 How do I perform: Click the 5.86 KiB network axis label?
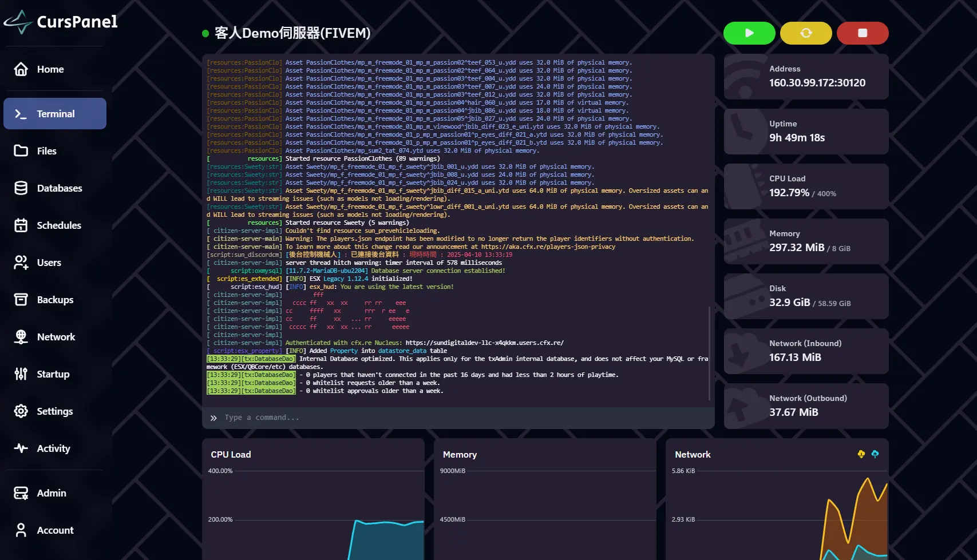pyautogui.click(x=683, y=471)
